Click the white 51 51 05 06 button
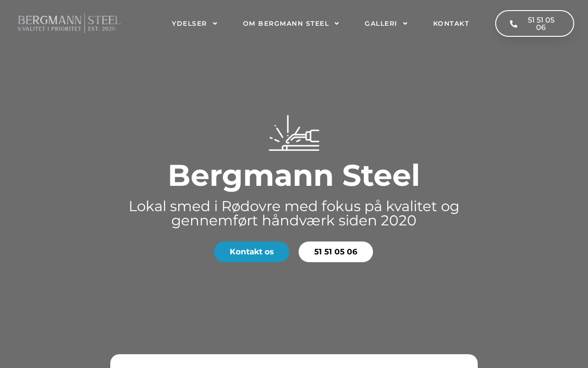This screenshot has height=368, width=588. click(x=336, y=252)
